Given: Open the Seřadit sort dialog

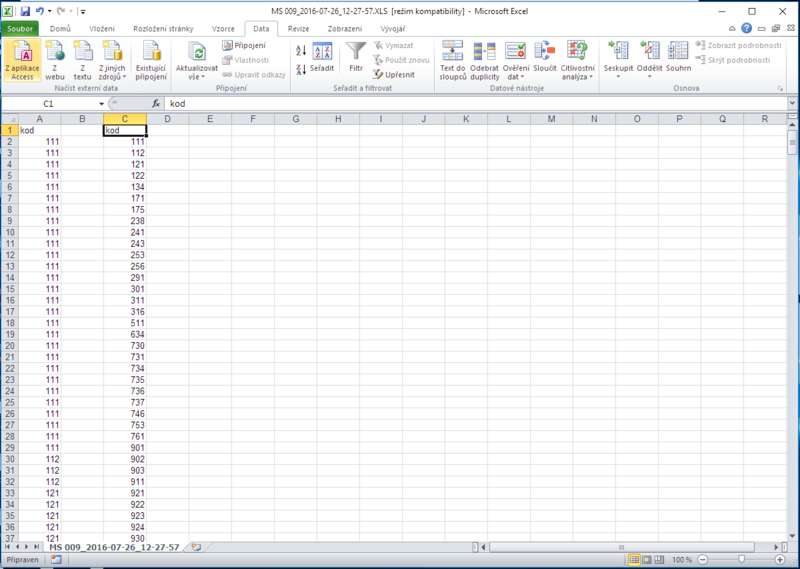Looking at the screenshot, I should [x=322, y=58].
